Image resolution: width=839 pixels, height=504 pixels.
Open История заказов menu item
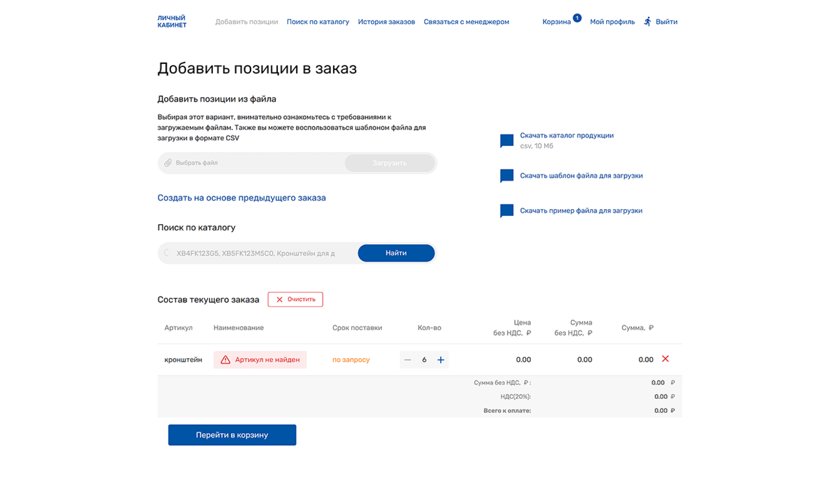tap(386, 22)
